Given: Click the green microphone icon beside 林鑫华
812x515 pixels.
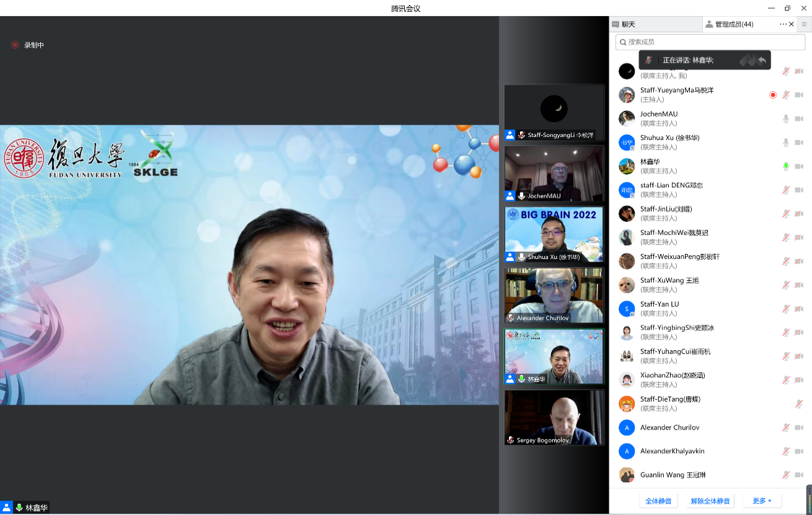Looking at the screenshot, I should [786, 166].
